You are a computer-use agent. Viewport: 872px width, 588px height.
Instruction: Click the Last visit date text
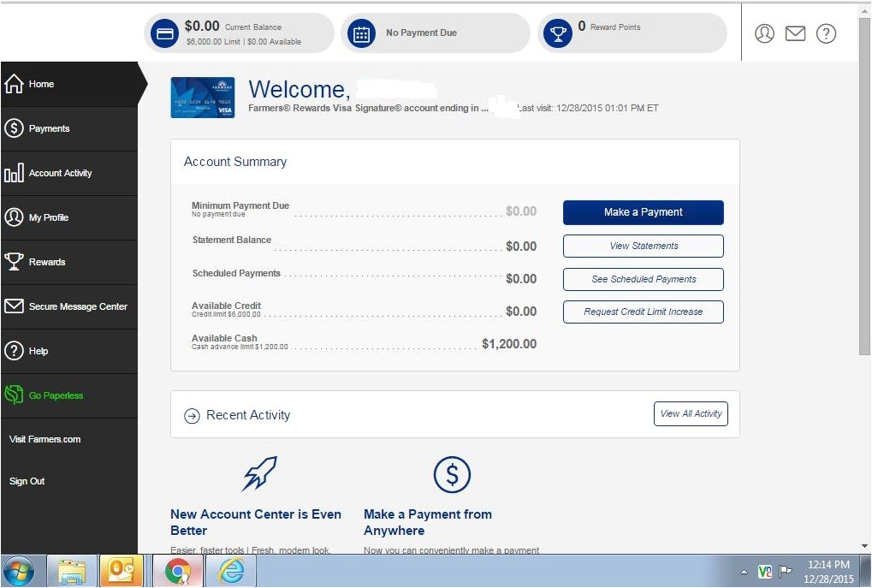[589, 108]
